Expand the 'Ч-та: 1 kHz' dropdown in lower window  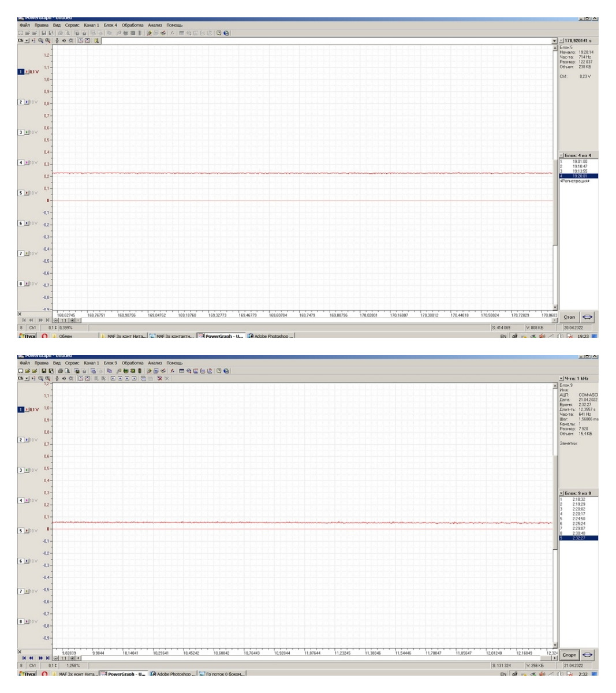pos(561,378)
